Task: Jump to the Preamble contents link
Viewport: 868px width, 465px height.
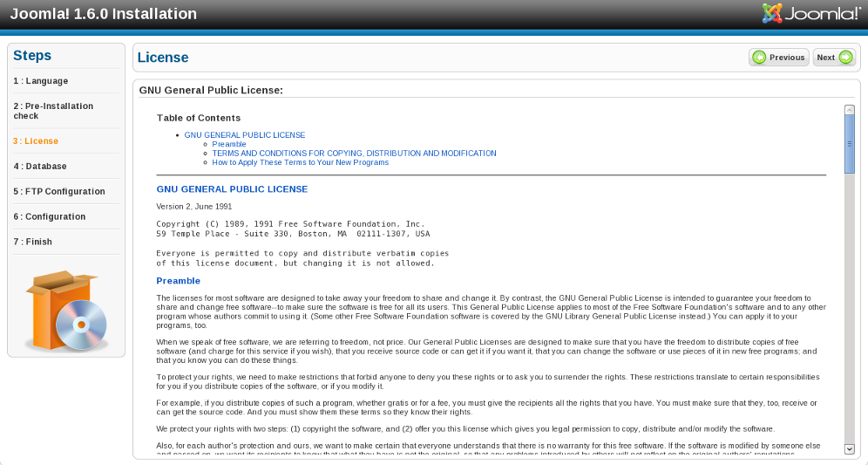Action: pyautogui.click(x=229, y=144)
